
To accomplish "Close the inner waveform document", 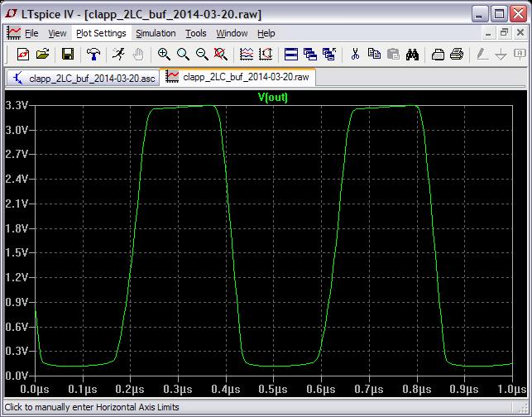I will pyautogui.click(x=520, y=33).
